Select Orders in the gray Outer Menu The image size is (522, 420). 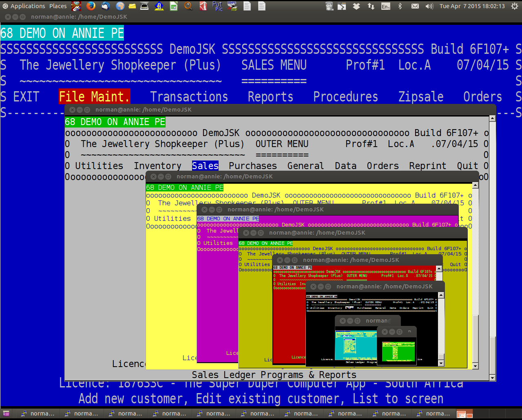(x=383, y=166)
